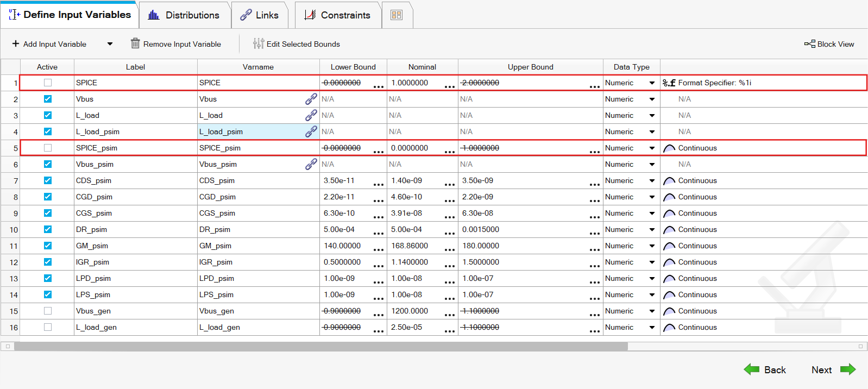Open lower bound ellipsis for CDS_psim

(x=379, y=185)
